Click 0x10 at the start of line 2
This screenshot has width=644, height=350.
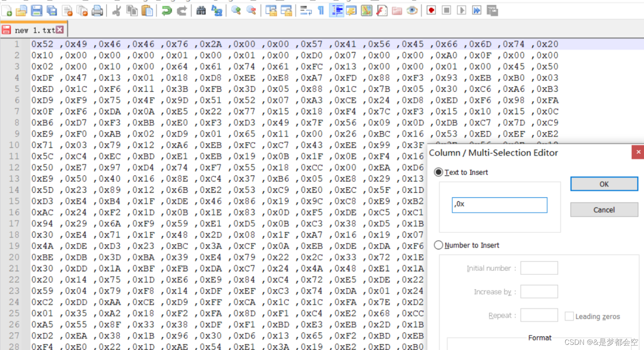pos(42,55)
